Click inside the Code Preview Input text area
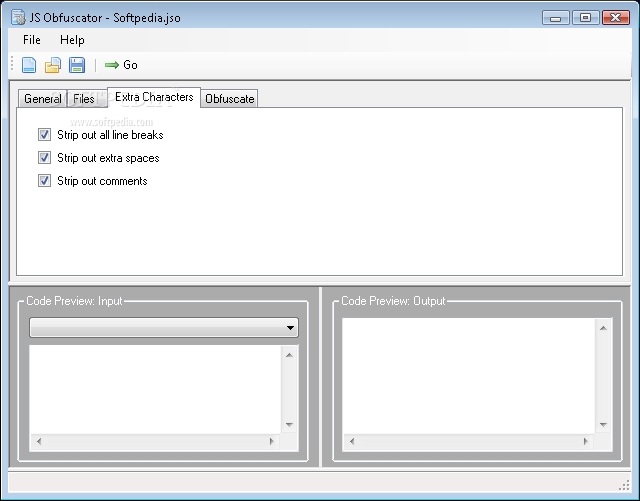The width and height of the screenshot is (640, 501). click(156, 390)
